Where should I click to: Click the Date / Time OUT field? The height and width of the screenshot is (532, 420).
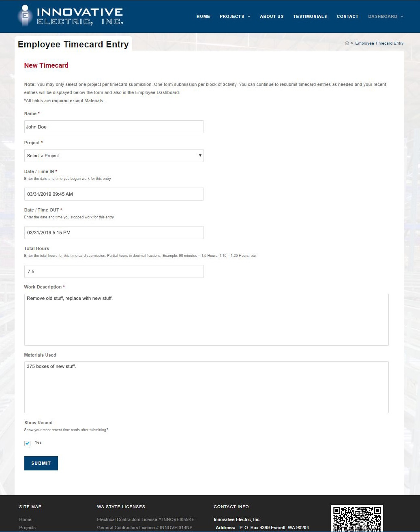(x=114, y=233)
